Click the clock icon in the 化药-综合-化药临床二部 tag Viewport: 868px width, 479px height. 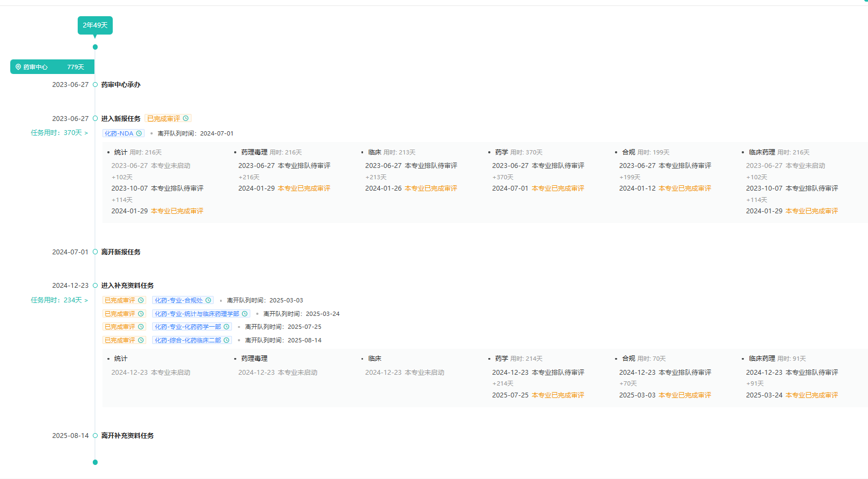click(x=227, y=340)
